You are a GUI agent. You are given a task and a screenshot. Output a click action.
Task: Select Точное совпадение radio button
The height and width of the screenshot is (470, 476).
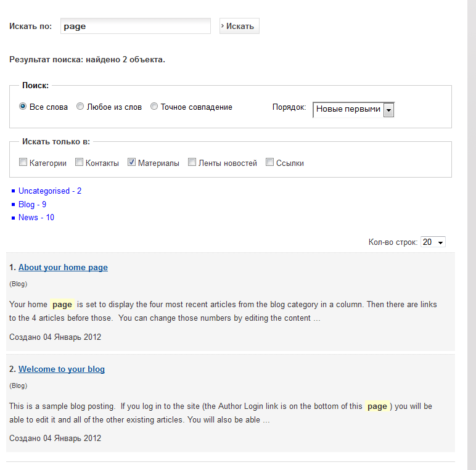[154, 107]
